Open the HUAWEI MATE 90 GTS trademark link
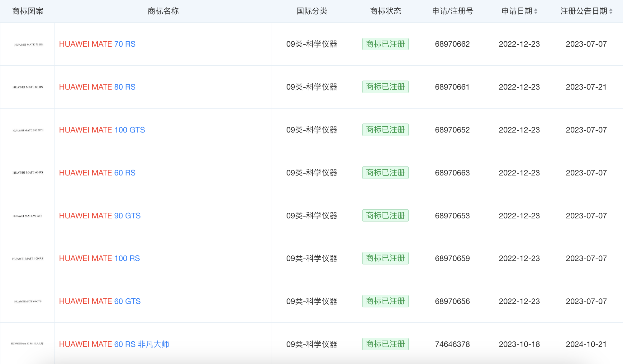 pos(99,215)
